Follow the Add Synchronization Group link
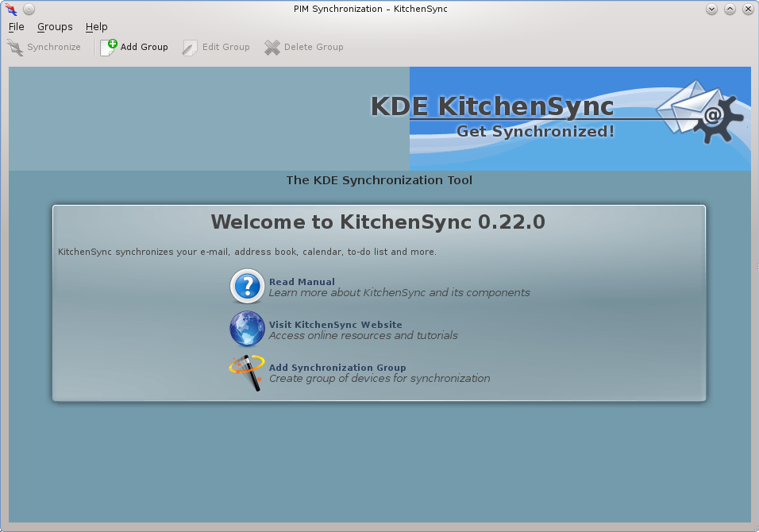The image size is (759, 532). (337, 368)
